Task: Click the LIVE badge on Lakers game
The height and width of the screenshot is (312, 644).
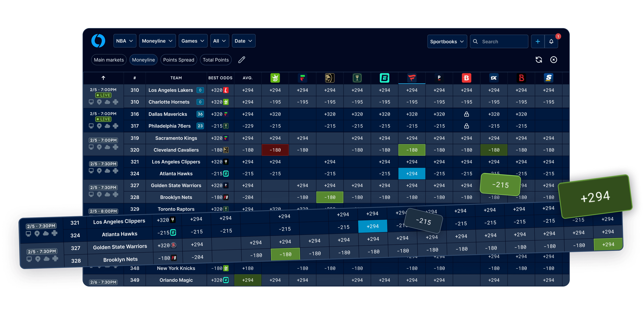Action: [103, 95]
